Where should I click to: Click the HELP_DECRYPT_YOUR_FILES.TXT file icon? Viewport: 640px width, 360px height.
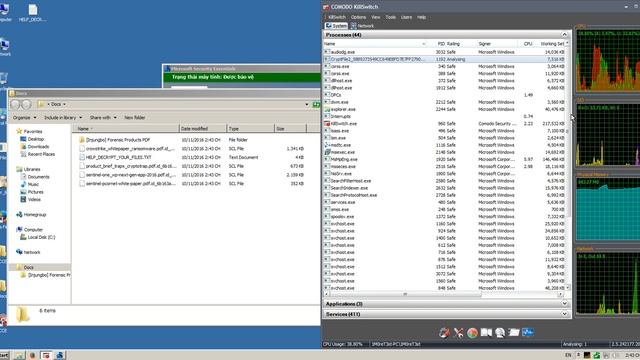(82, 157)
